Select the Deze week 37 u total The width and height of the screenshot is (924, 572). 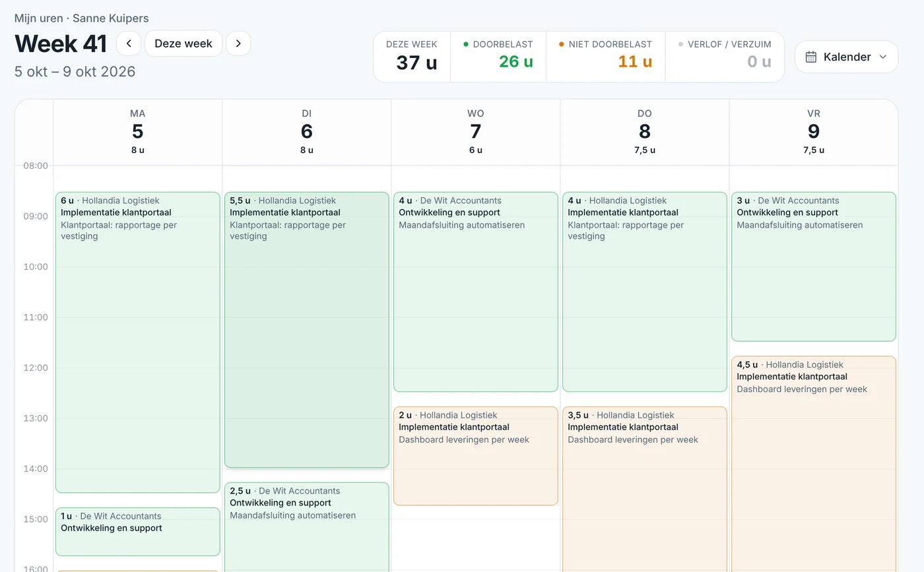412,57
